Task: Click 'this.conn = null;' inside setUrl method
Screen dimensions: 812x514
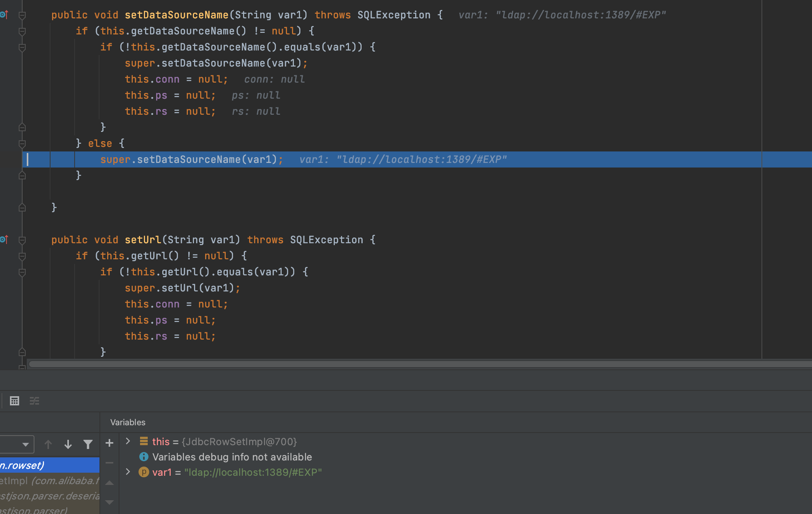Action: [176, 304]
